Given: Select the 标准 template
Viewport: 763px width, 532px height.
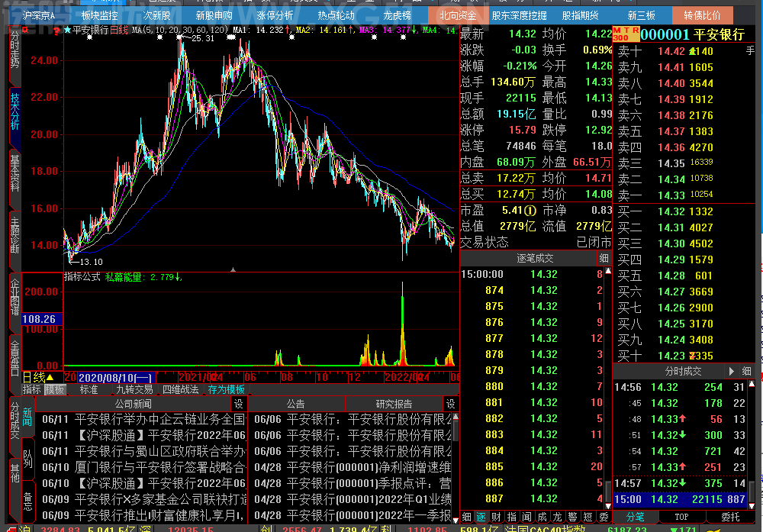Looking at the screenshot, I should pyautogui.click(x=89, y=390).
